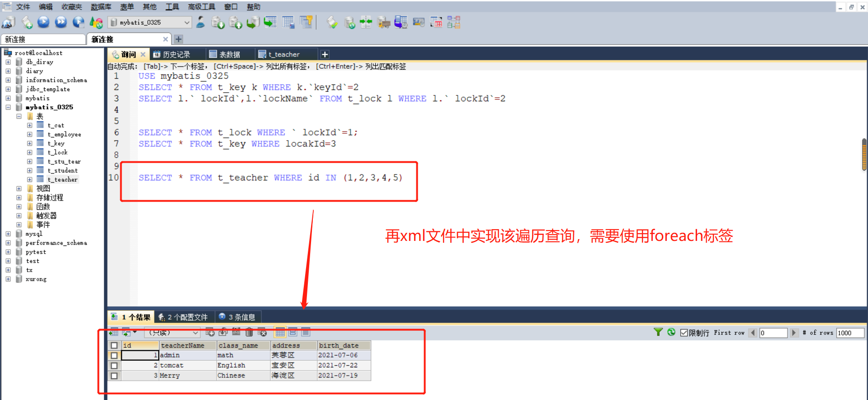This screenshot has width=868, height=400.
Task: Check the row checkbox for tomcat
Action: click(x=114, y=365)
